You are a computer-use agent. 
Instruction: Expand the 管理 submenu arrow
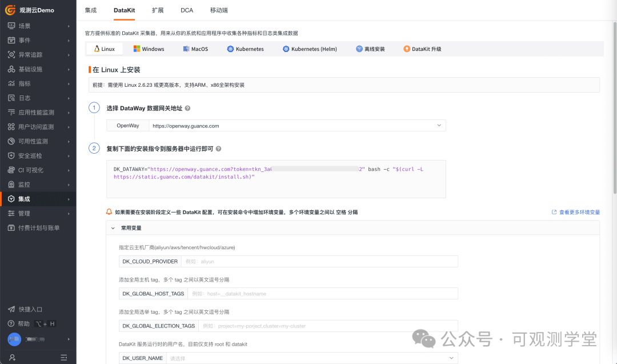pos(69,213)
